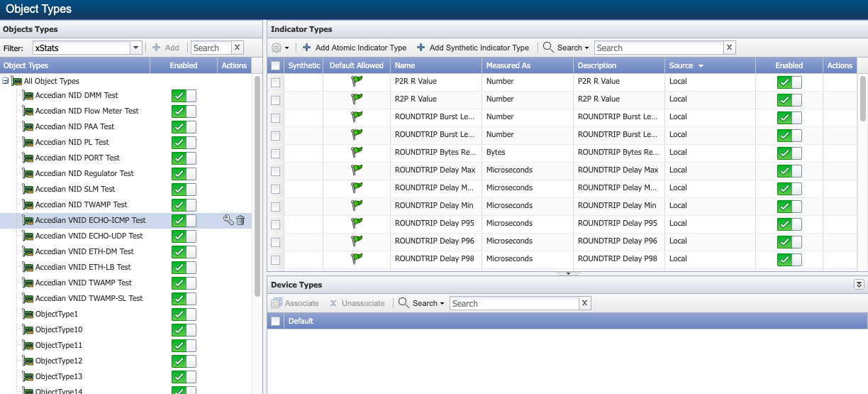Sort by the Source column header arrow
868x394 pixels.
point(701,65)
